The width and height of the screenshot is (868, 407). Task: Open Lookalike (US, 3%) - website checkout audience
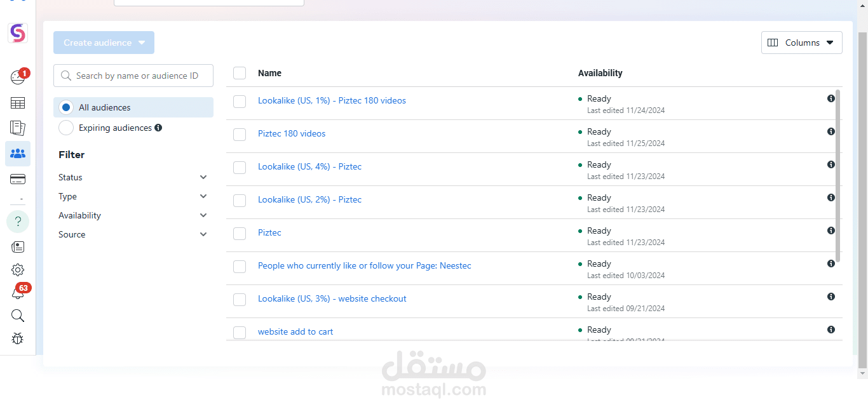click(x=332, y=298)
